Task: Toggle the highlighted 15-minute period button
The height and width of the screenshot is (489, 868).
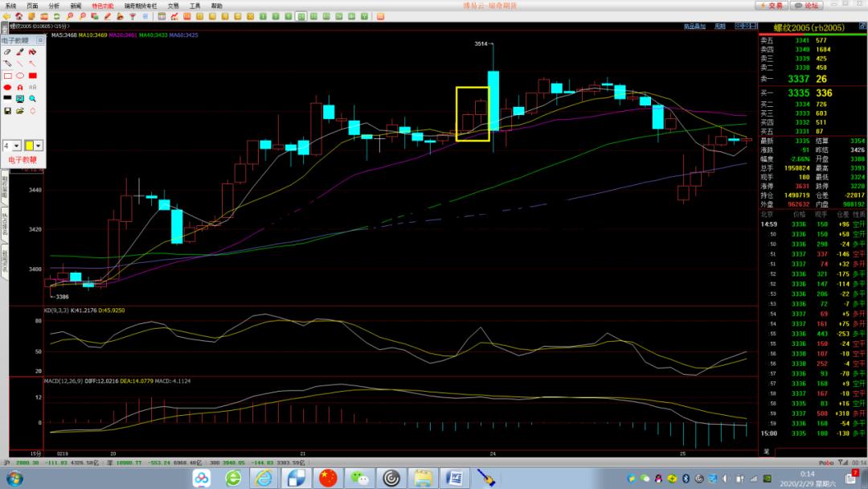Action: [x=301, y=16]
